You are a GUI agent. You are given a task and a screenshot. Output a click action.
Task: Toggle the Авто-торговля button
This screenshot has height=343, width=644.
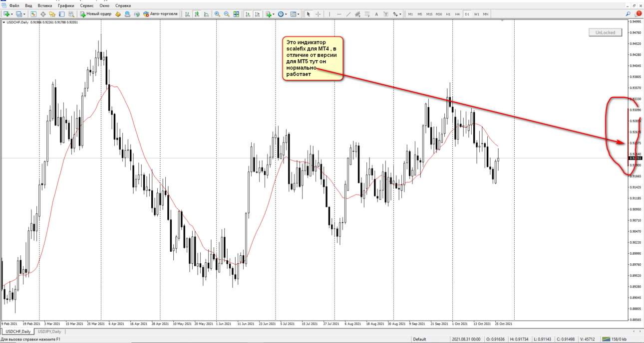click(160, 14)
